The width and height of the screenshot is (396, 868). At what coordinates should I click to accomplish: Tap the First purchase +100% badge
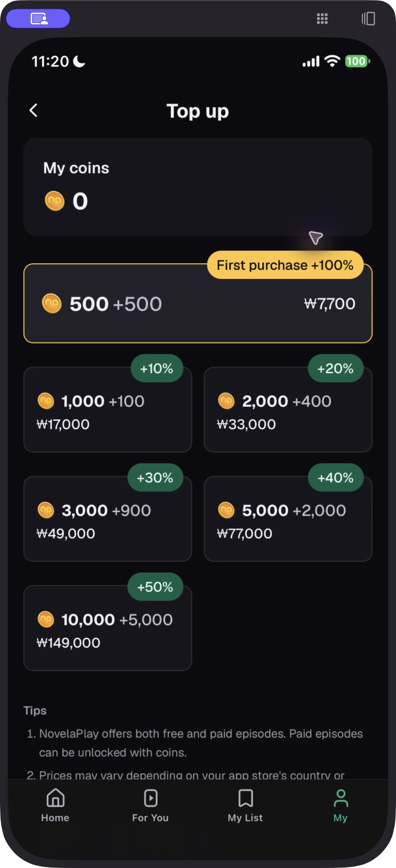(285, 265)
